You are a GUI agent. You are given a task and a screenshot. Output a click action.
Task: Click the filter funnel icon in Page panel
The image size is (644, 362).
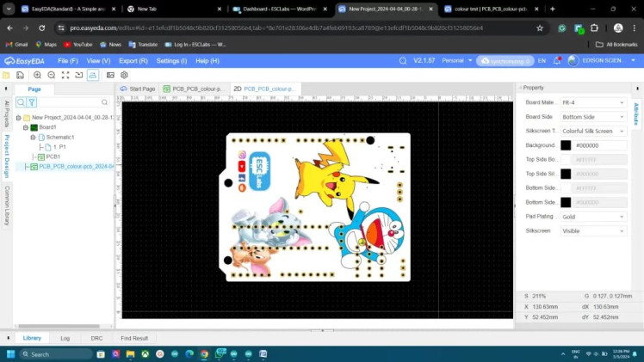pos(33,102)
